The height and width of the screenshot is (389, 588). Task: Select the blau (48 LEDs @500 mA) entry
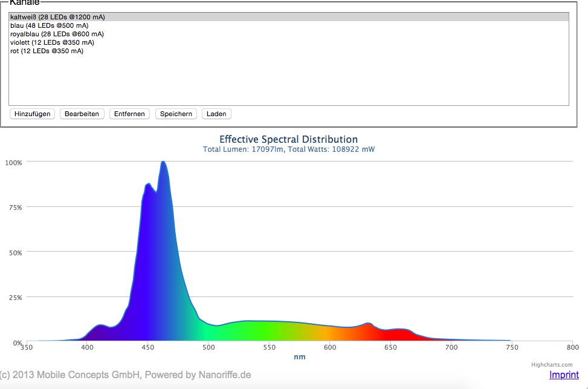pos(49,25)
